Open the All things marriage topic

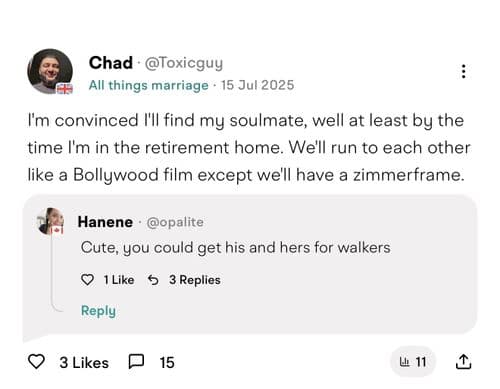pyautogui.click(x=148, y=85)
